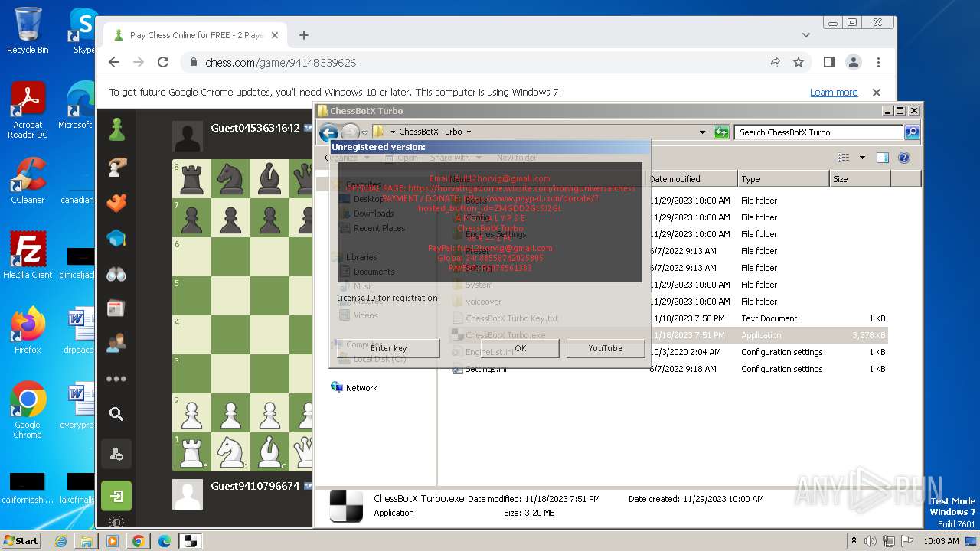Bookmark this page with the star icon
The width and height of the screenshot is (980, 551).
pyautogui.click(x=799, y=63)
